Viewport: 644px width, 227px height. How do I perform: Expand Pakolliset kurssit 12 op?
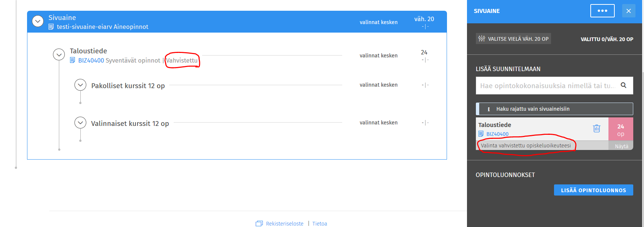point(80,85)
